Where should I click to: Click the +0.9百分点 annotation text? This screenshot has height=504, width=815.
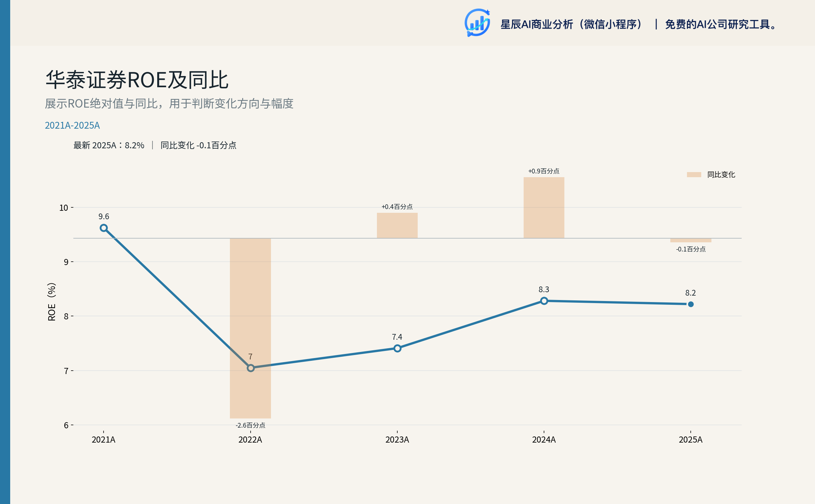(x=544, y=171)
